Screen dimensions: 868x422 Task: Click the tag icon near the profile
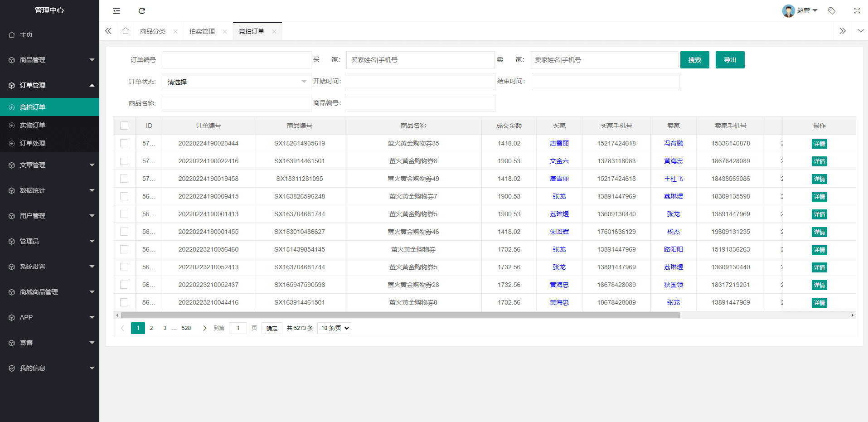[x=831, y=11]
